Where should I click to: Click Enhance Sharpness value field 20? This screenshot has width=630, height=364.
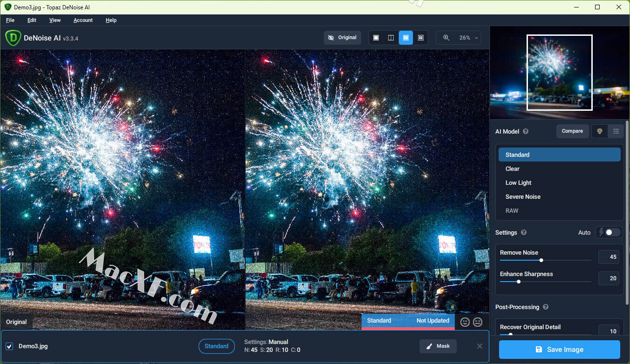pos(609,278)
